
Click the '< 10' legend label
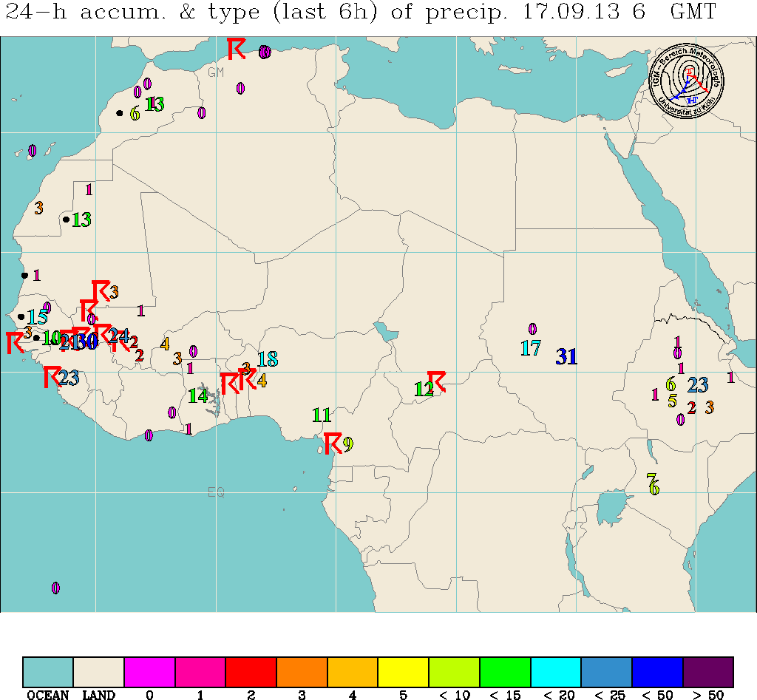(455, 695)
